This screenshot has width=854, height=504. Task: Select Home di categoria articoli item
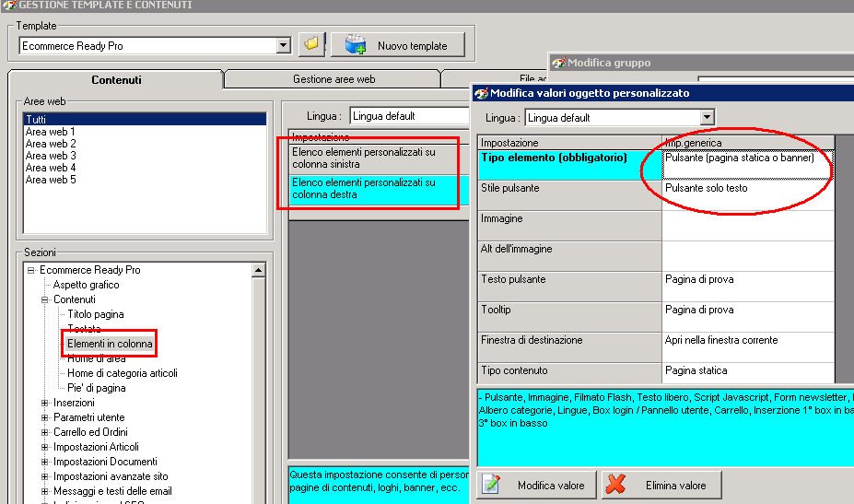click(122, 372)
